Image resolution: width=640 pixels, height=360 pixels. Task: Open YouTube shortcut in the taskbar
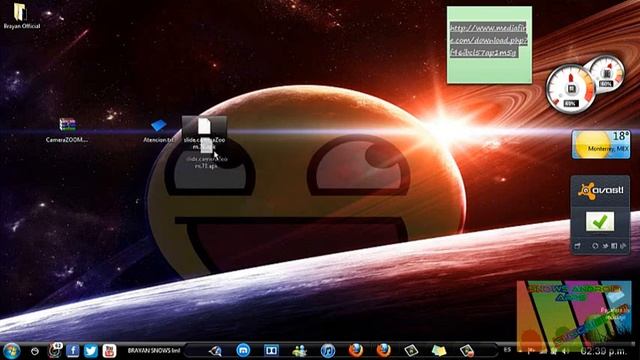pos(109,351)
